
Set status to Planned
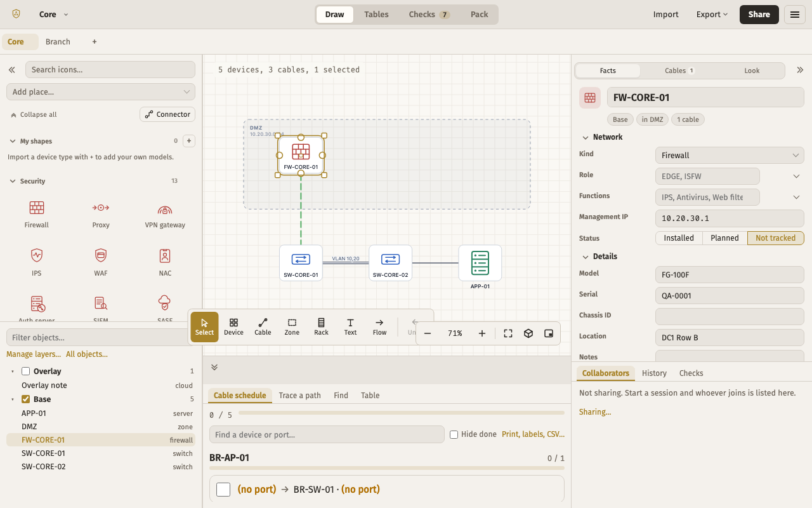[x=724, y=238]
